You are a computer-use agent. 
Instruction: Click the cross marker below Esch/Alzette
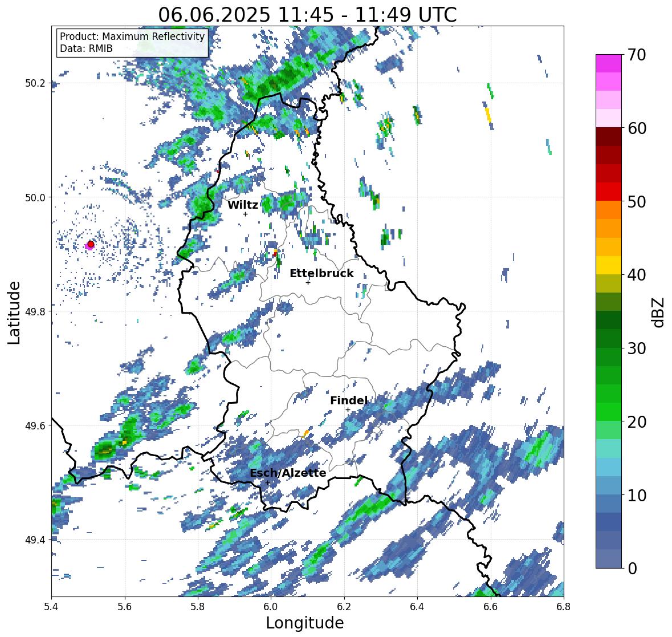point(267,482)
